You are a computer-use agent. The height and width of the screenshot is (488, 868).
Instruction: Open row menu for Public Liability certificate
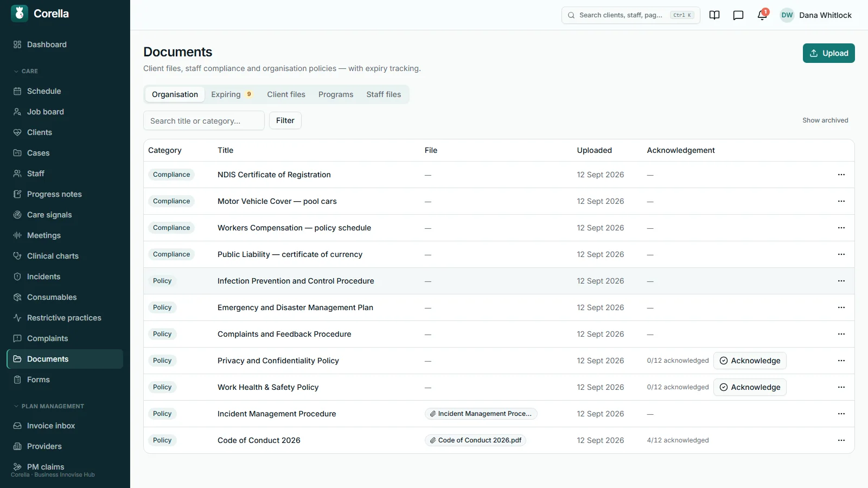[x=841, y=254]
